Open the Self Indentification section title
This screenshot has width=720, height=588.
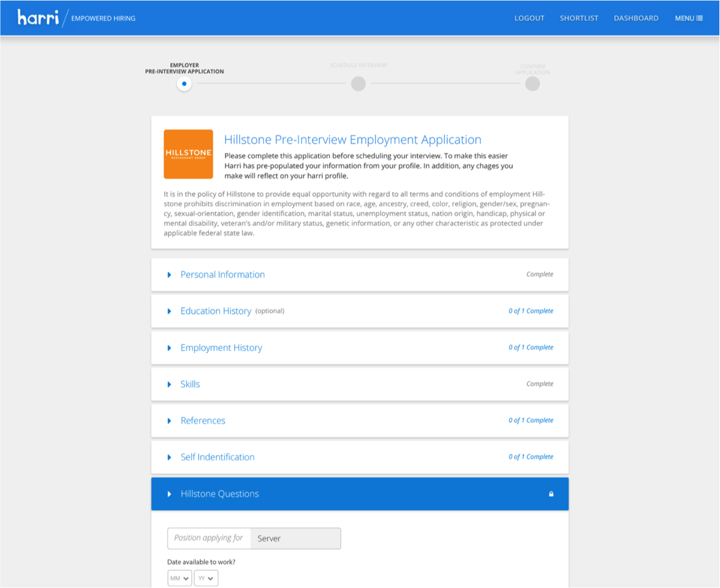(x=218, y=457)
